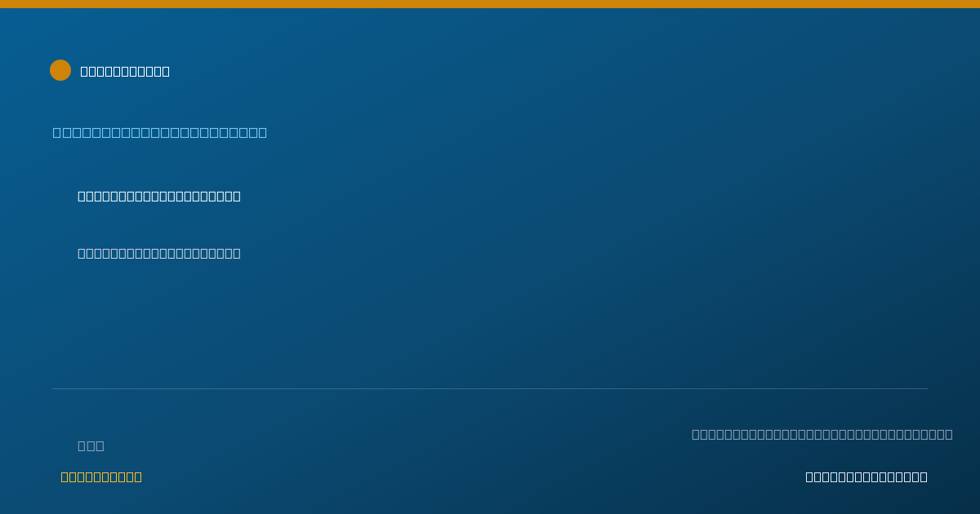Click the light-blue heading text line
The height and width of the screenshot is (514, 980).
point(160,132)
